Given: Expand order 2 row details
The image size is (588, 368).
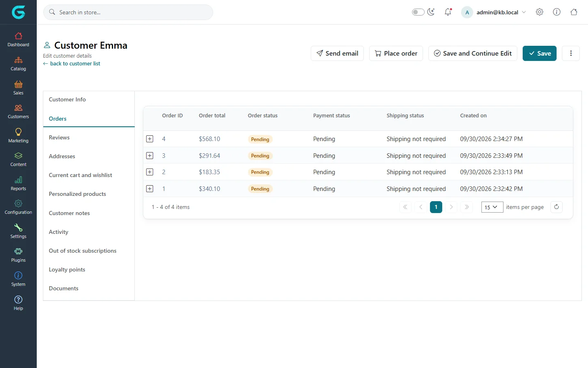Looking at the screenshot, I should tap(150, 172).
